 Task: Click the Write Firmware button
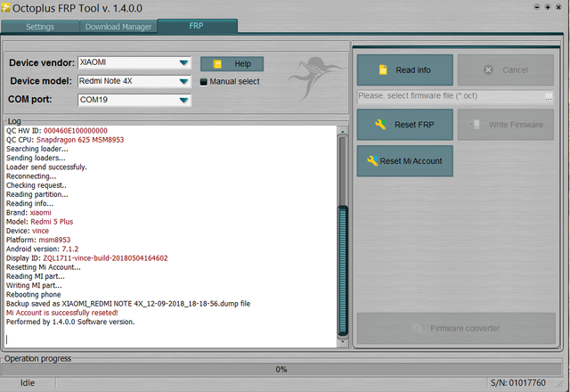pyautogui.click(x=506, y=125)
